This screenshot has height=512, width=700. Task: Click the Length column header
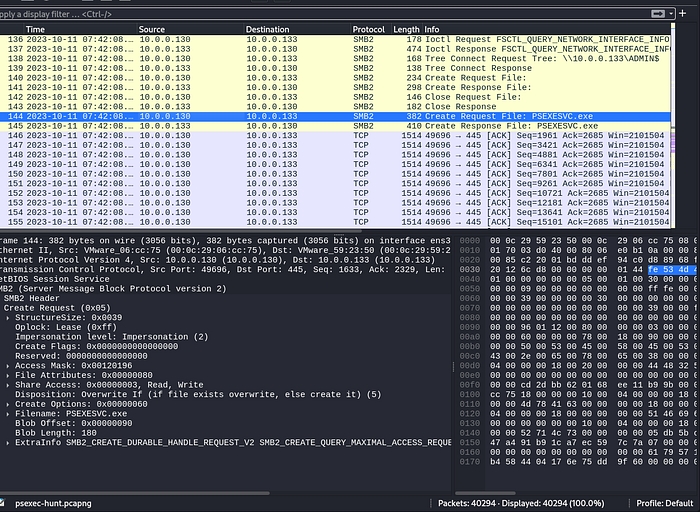click(406, 30)
